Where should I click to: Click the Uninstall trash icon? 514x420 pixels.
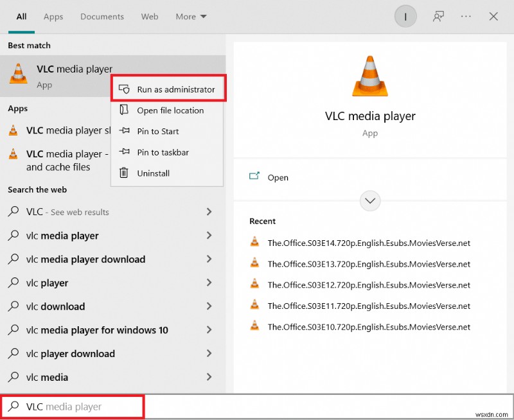coord(123,173)
